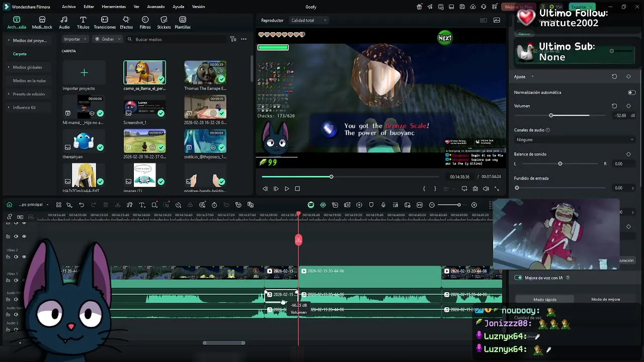This screenshot has width=644, height=362.
Task: Open the Herramientas menu
Action: pos(114,7)
